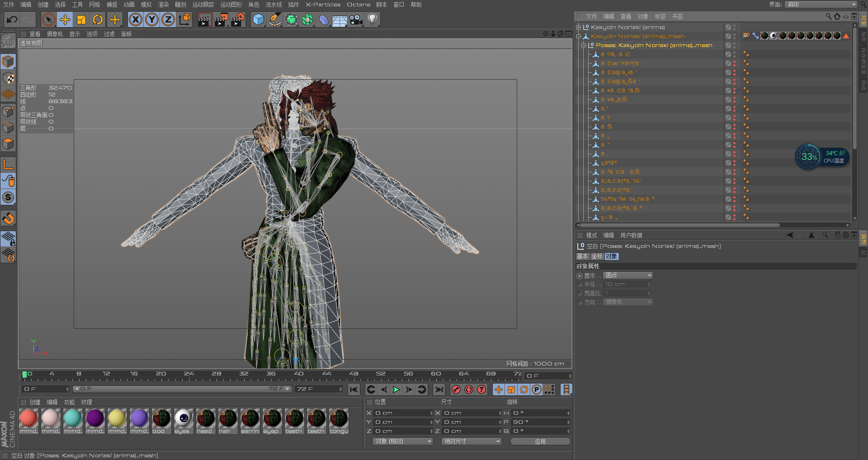868x460 pixels.
Task: Open the 对象 (相对) coordinate mode dropdown
Action: [x=403, y=441]
